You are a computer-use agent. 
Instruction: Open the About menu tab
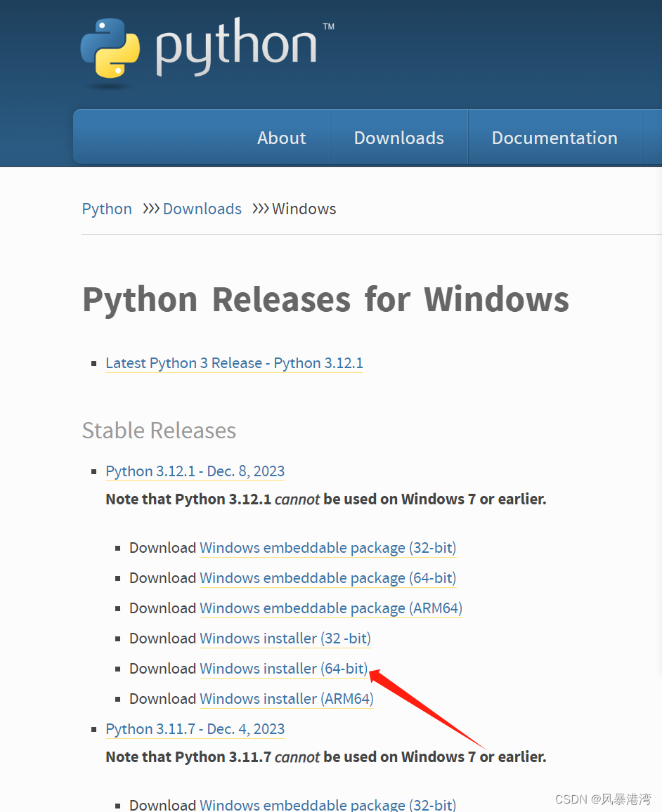point(281,138)
